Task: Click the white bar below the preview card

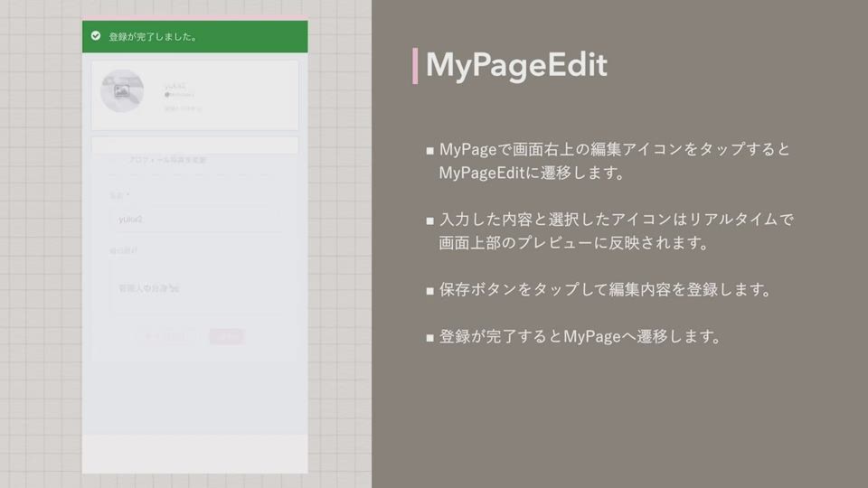Action: (194, 145)
